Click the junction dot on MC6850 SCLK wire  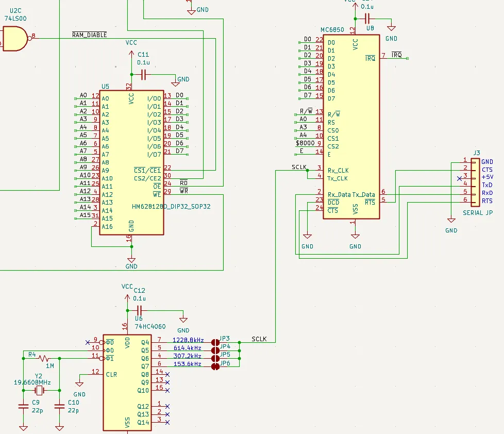(x=307, y=171)
